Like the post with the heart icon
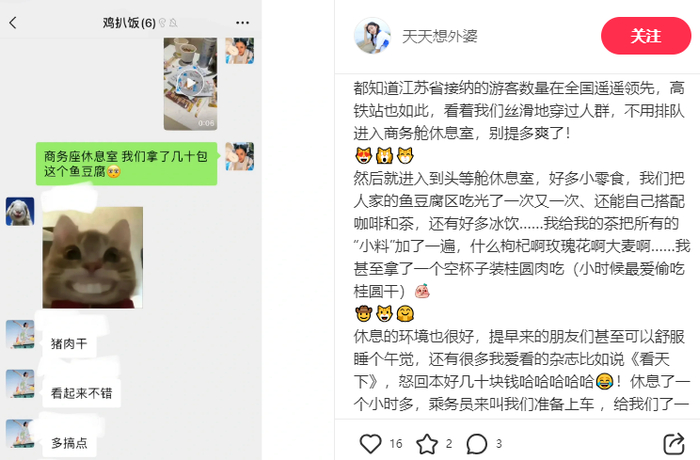700x460 pixels. [371, 443]
